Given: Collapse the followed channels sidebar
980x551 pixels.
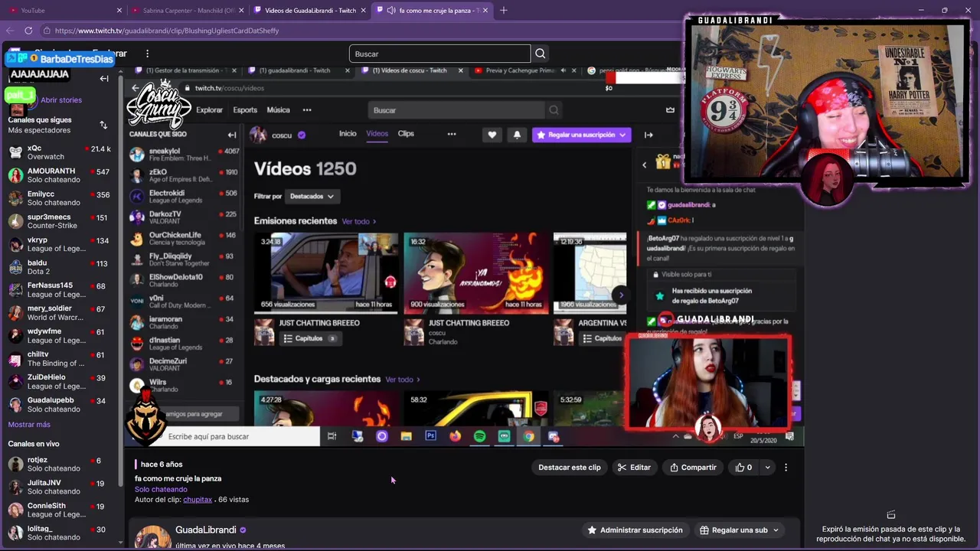Looking at the screenshot, I should [104, 78].
